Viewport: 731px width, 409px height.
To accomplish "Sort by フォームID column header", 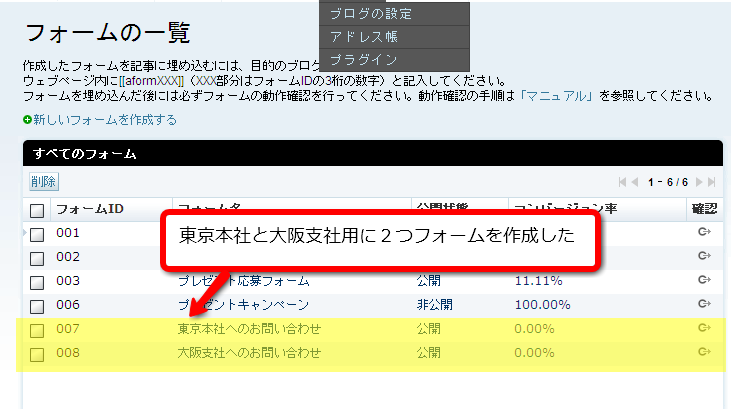I will coord(89,209).
